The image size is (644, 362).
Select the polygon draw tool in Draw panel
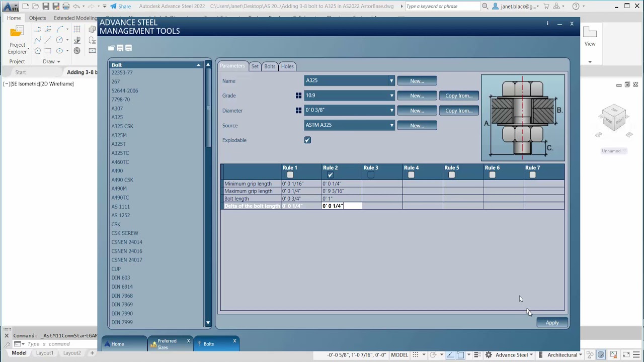pos(38,51)
